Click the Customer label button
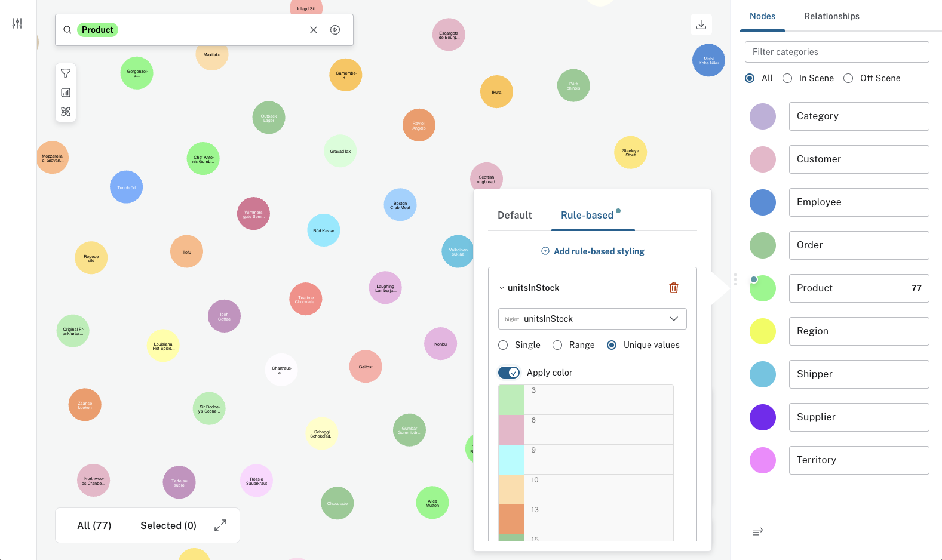This screenshot has height=560, width=942. [859, 159]
